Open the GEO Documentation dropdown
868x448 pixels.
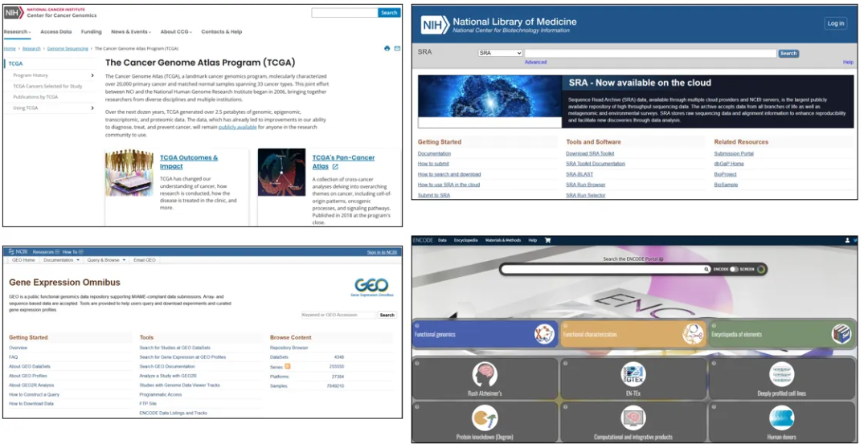pyautogui.click(x=61, y=260)
